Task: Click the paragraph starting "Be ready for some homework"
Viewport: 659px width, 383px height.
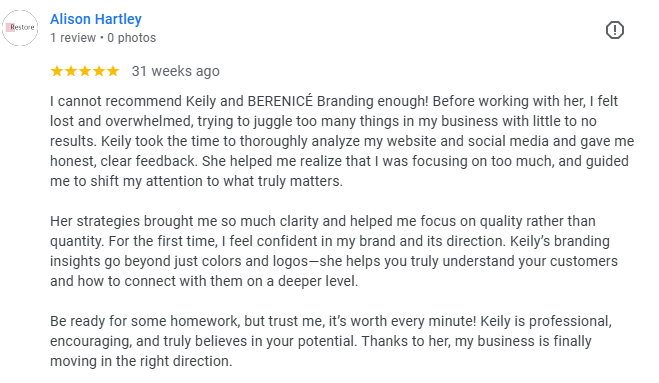Action: pos(331,341)
